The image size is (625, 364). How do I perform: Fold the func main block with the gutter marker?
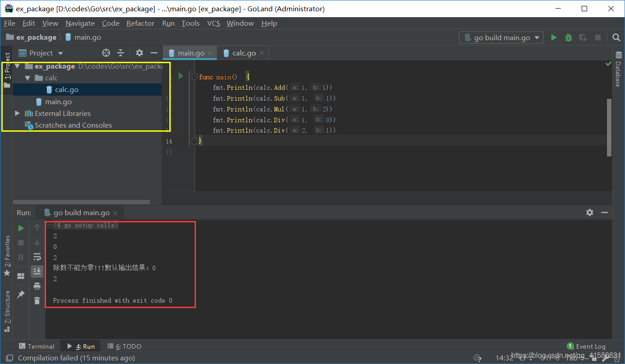click(x=195, y=77)
